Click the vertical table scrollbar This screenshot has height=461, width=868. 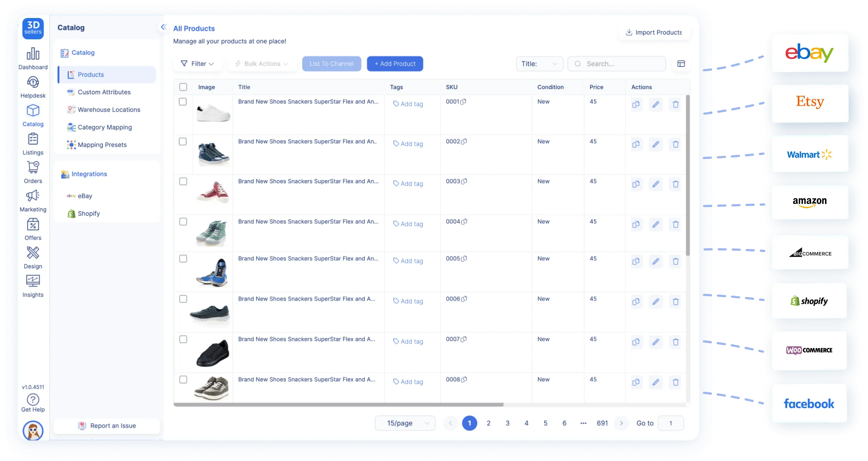pyautogui.click(x=688, y=175)
